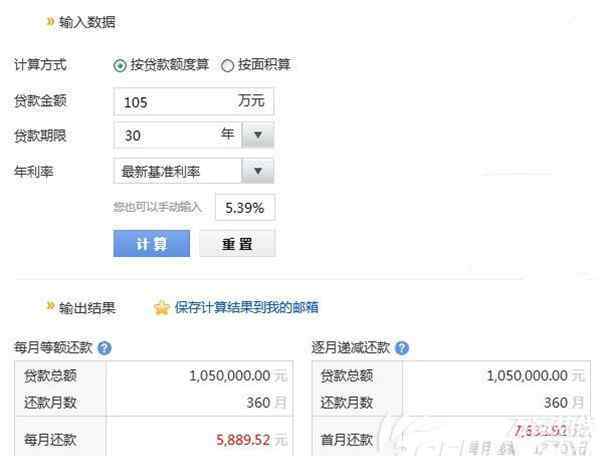Click the arrow icon before 输入数据
This screenshot has width=600, height=456.
pyautogui.click(x=50, y=21)
